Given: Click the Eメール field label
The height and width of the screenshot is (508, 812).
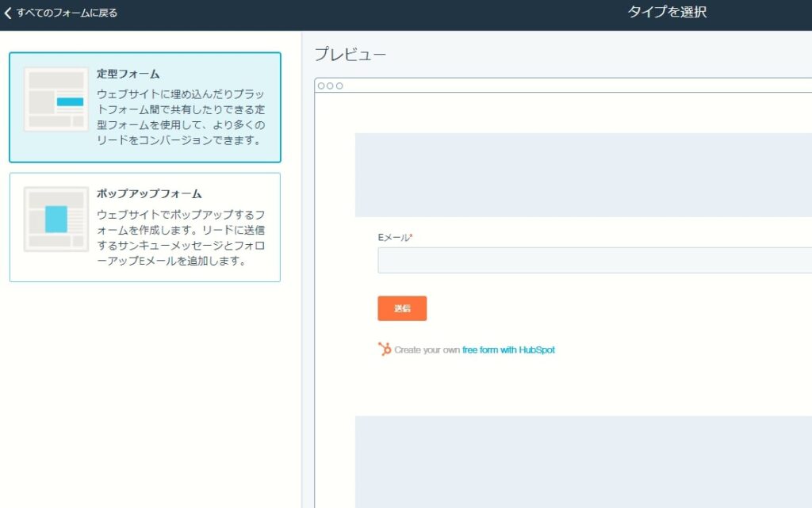Looking at the screenshot, I should point(395,238).
